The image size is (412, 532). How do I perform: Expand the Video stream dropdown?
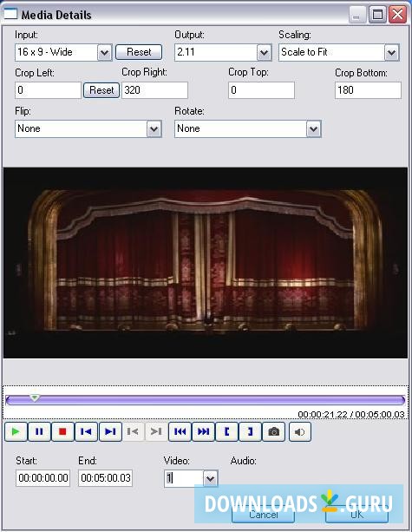tap(210, 479)
